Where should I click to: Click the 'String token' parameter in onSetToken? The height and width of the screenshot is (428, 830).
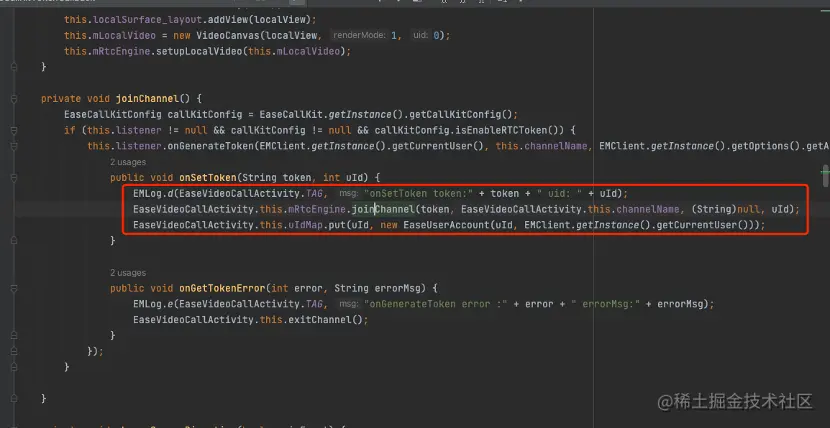point(276,178)
